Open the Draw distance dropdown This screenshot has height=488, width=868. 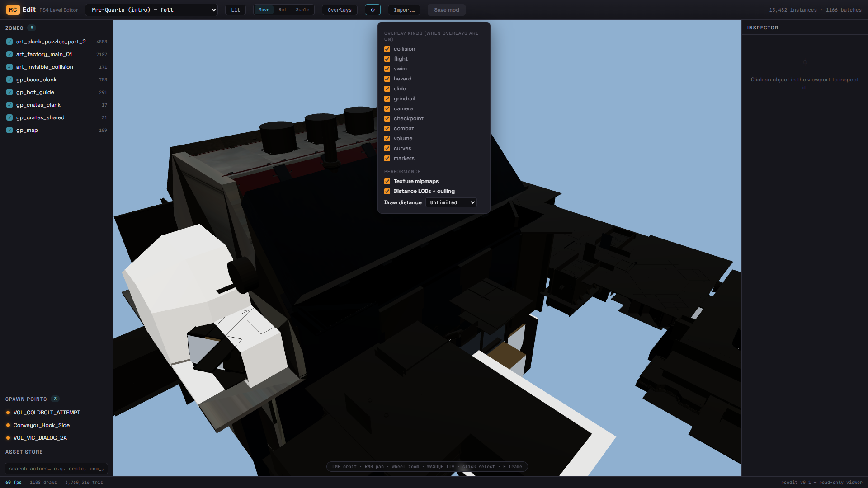451,202
